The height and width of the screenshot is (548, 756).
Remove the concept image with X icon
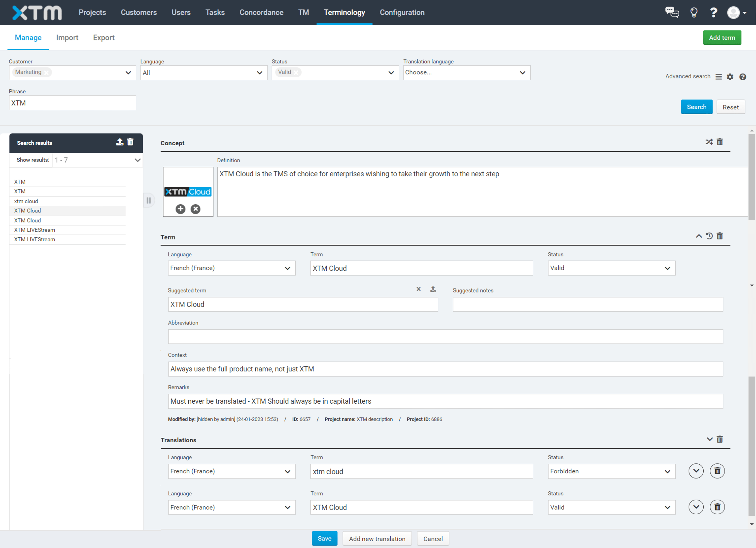coord(195,209)
